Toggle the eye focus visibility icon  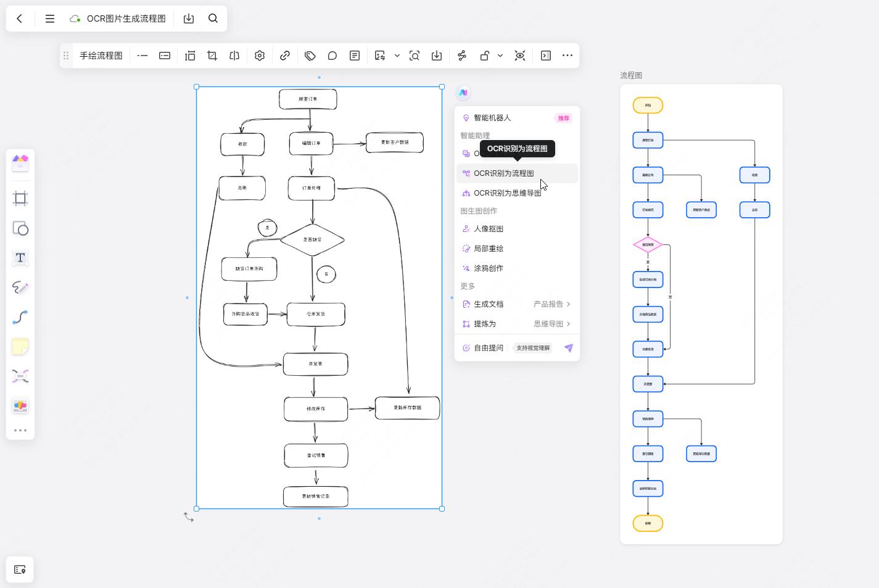(520, 56)
